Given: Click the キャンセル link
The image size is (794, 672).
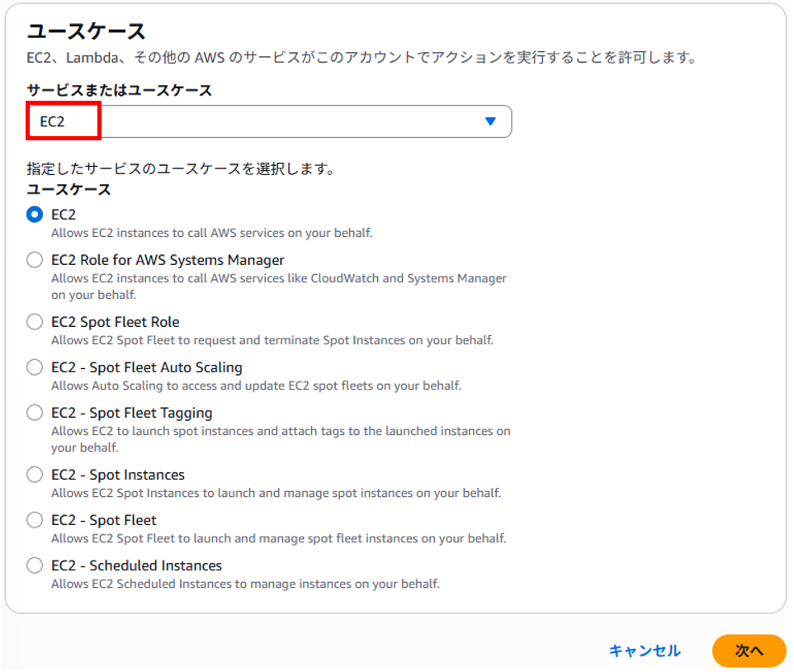Looking at the screenshot, I should coord(645,651).
